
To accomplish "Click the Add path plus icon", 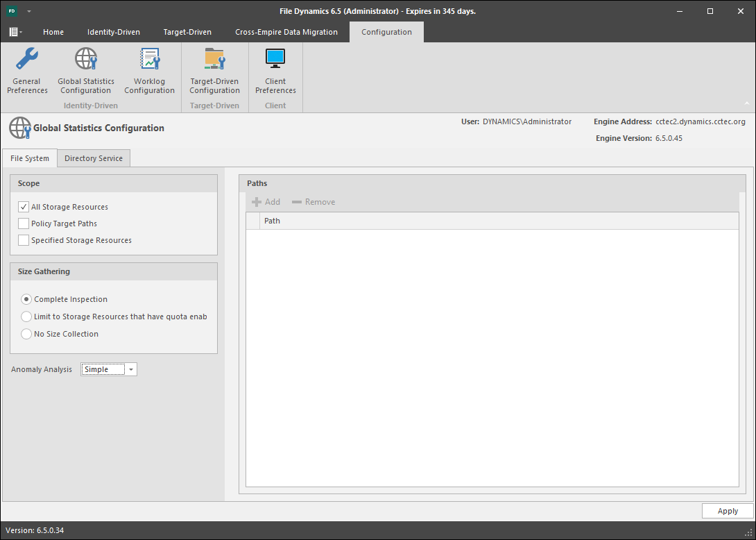I will point(257,202).
